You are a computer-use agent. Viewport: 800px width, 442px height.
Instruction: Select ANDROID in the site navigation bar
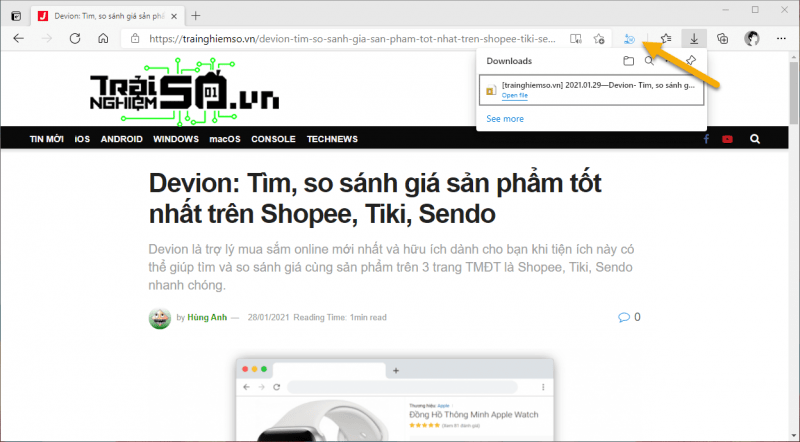coord(121,139)
